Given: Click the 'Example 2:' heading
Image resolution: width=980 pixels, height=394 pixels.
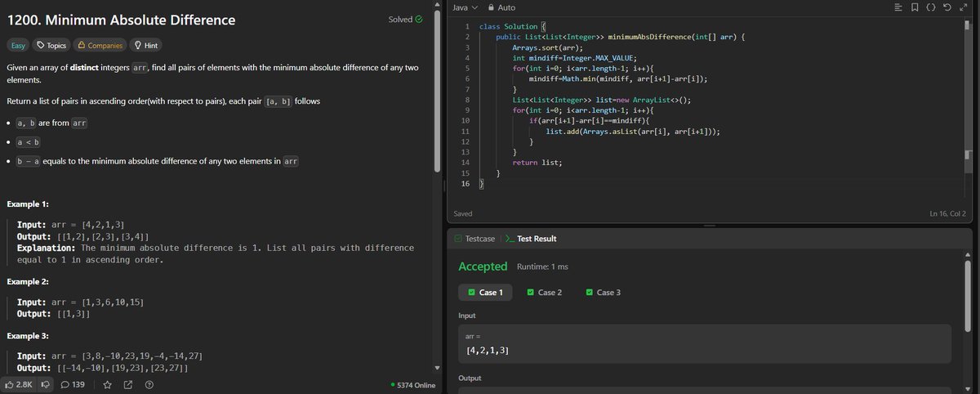Looking at the screenshot, I should [28, 281].
